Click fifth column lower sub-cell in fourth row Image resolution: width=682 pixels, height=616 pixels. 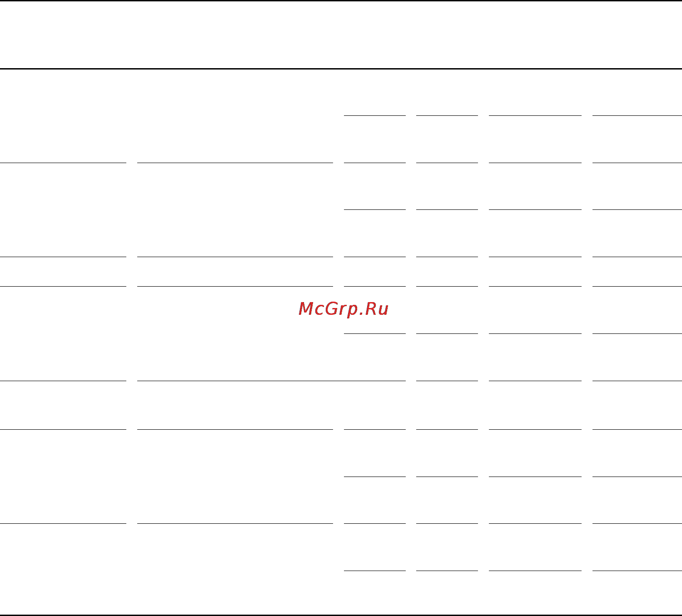[535, 358]
